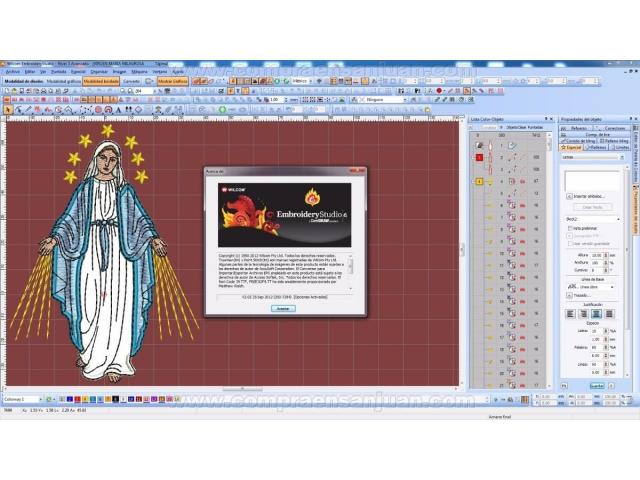The image size is (640, 480).
Task: Click Modalidad gráficos button
Action: pyautogui.click(x=64, y=81)
